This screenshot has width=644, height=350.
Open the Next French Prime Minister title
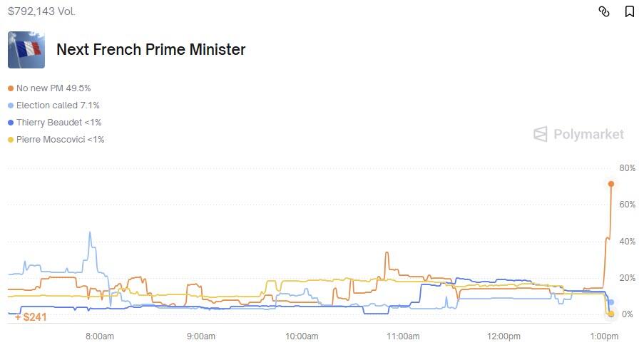point(150,50)
